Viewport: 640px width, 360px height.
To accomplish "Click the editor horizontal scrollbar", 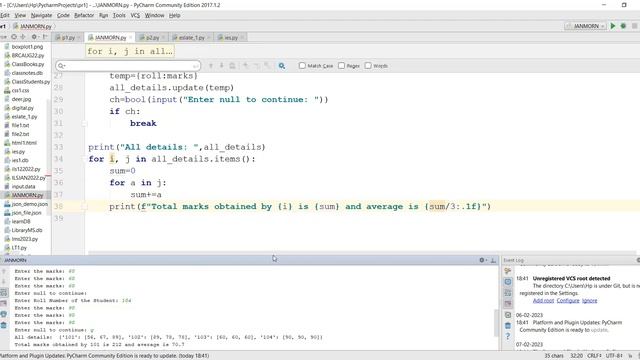I will pyautogui.click(x=361, y=253).
